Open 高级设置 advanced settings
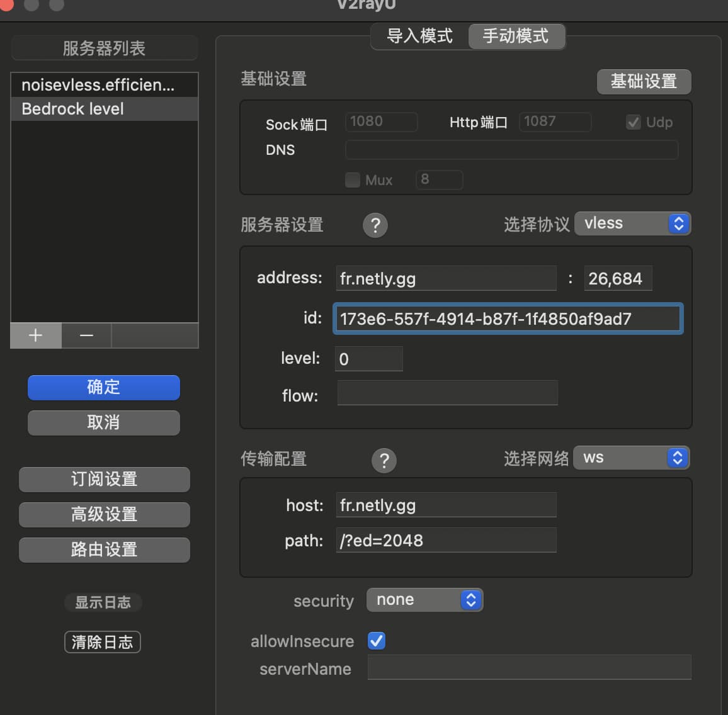 pyautogui.click(x=104, y=514)
